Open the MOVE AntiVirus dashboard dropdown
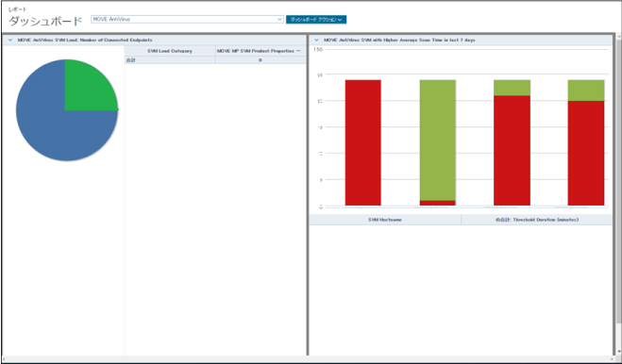This screenshot has height=364, width=622. (187, 19)
